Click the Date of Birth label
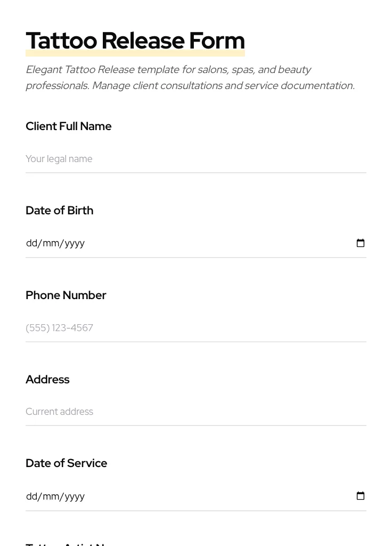Viewport: 392px width, 546px height. coord(59,211)
